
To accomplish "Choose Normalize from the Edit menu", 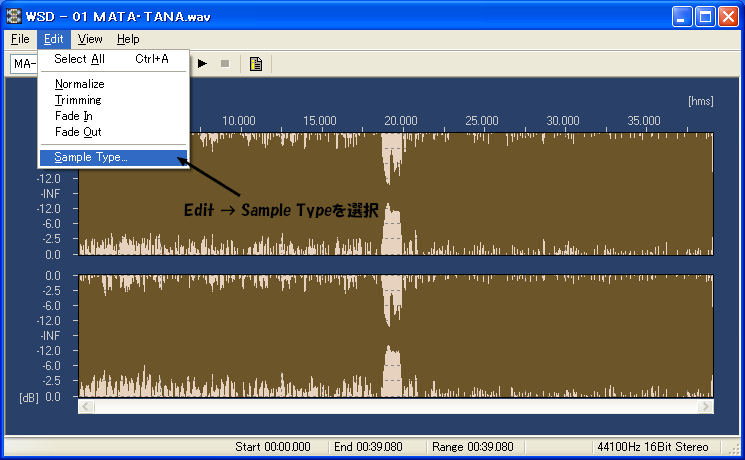I will [x=114, y=84].
